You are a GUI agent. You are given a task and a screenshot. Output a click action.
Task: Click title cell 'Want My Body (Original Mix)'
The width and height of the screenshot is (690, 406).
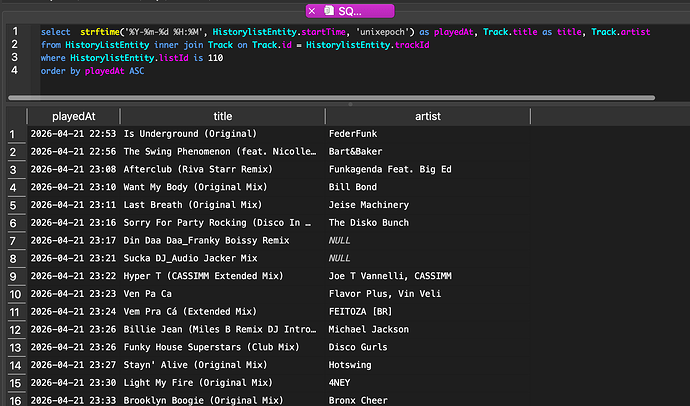coord(223,187)
